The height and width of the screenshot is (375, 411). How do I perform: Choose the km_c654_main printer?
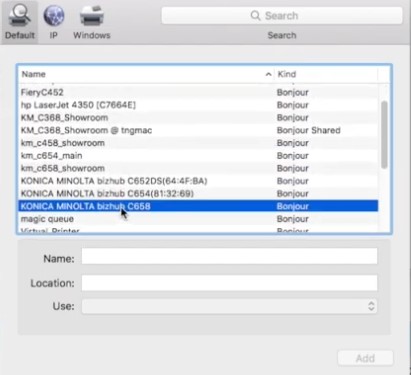198,156
